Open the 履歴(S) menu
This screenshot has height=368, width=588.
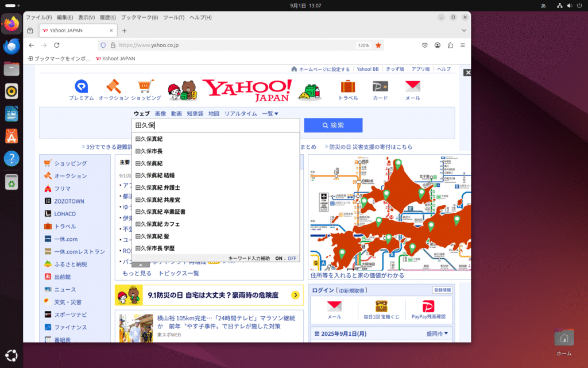(x=107, y=17)
